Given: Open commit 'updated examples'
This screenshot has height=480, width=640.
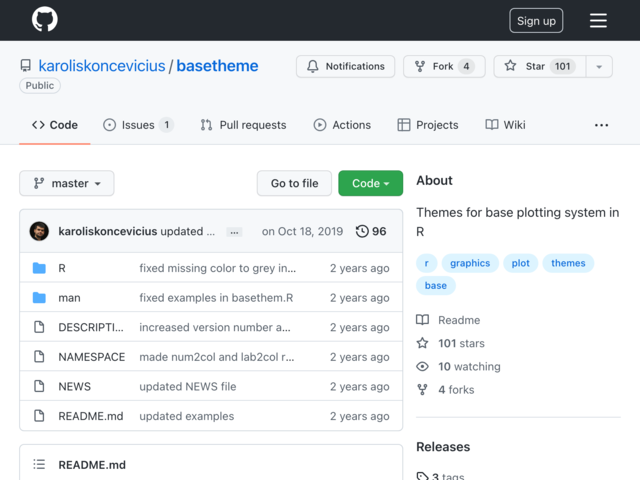Looking at the screenshot, I should coord(187,416).
